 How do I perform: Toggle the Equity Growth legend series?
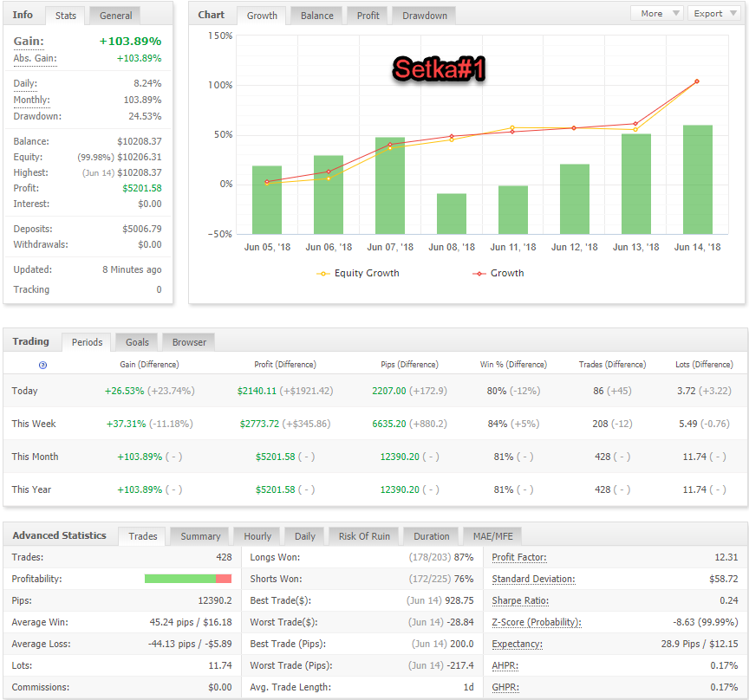(358, 273)
